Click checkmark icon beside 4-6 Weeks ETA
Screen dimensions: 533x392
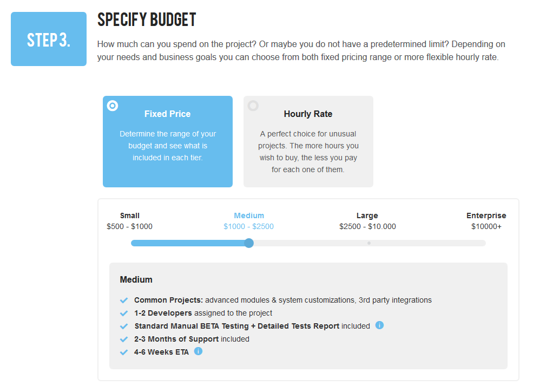124,352
